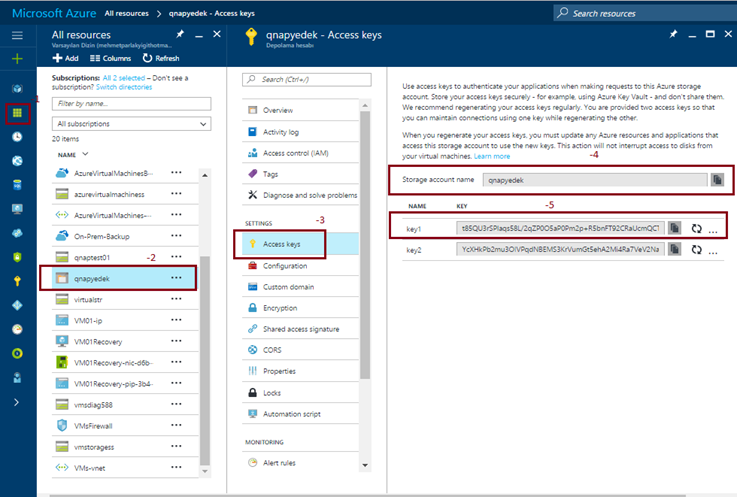Click the Learn more link

[492, 157]
